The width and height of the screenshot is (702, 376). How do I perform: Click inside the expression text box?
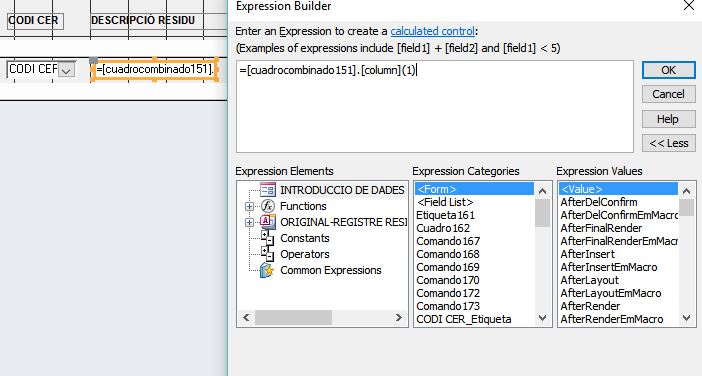tap(434, 107)
